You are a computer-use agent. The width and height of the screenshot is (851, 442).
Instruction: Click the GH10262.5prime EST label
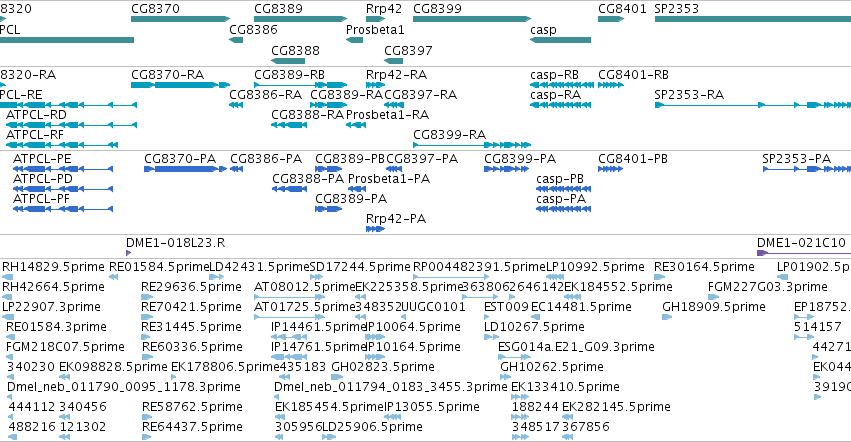pyautogui.click(x=552, y=367)
